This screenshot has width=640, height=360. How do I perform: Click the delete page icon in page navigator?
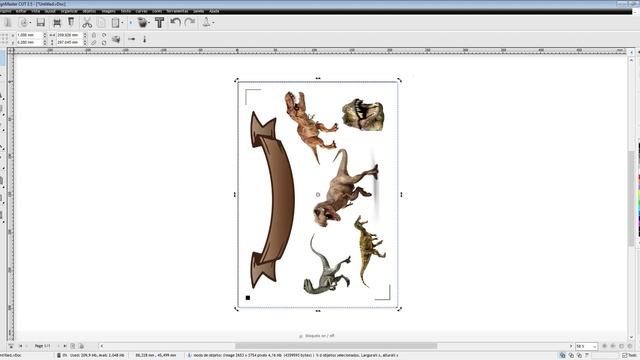[81, 346]
